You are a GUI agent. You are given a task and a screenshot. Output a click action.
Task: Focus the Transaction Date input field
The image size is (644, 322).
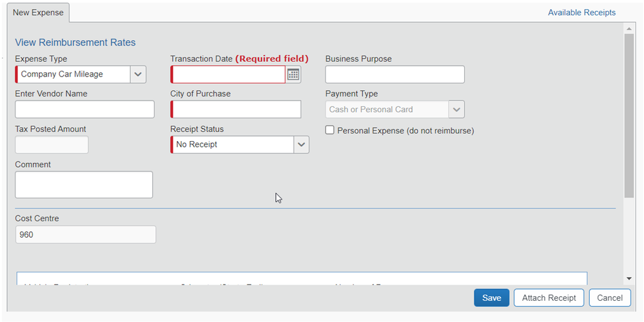coord(228,74)
